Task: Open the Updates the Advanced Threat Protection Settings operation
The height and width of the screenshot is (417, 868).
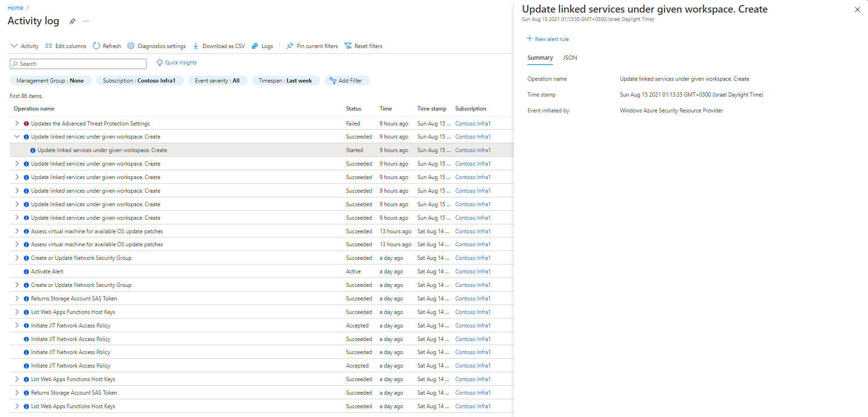Action: [x=91, y=124]
